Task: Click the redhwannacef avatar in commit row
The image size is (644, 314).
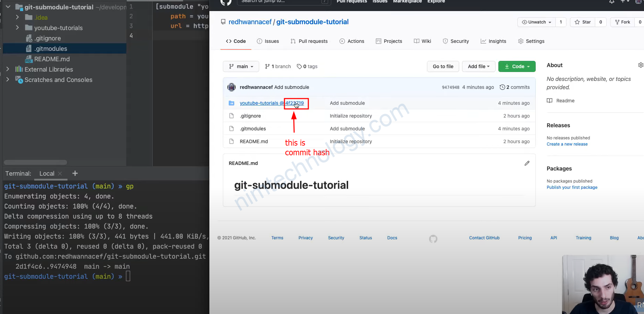Action: (x=232, y=87)
